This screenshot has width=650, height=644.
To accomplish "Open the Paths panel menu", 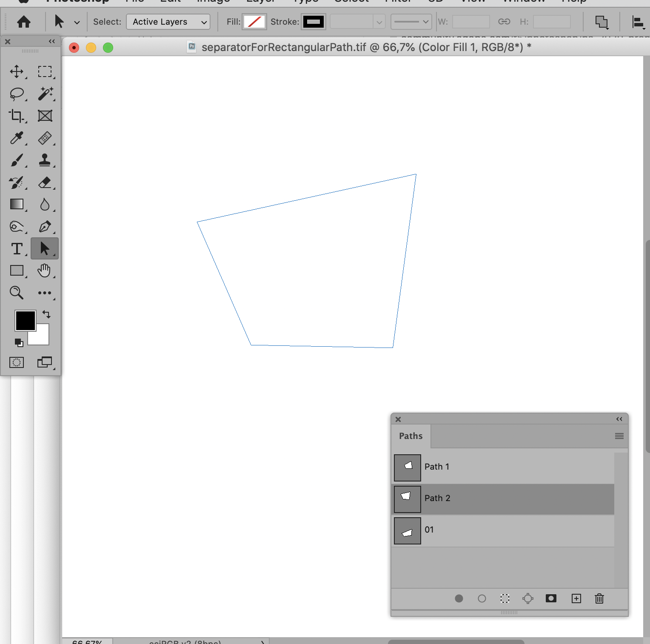I will point(619,436).
